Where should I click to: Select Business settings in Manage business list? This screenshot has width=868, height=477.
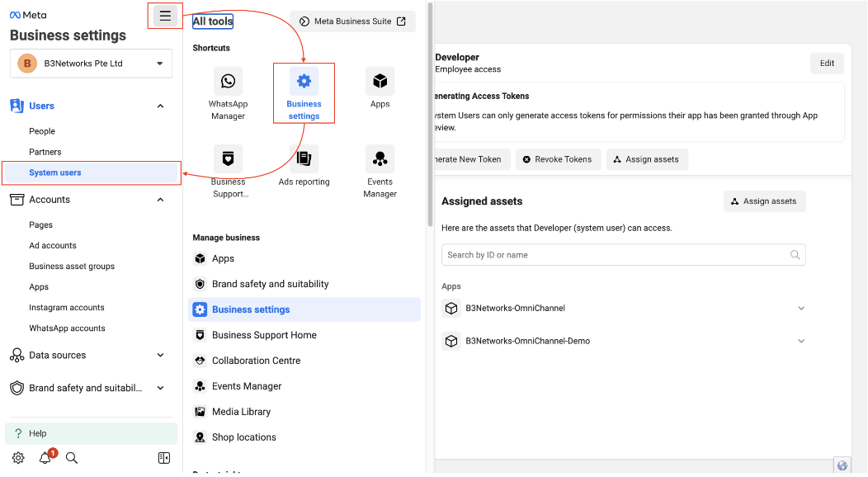(304, 309)
